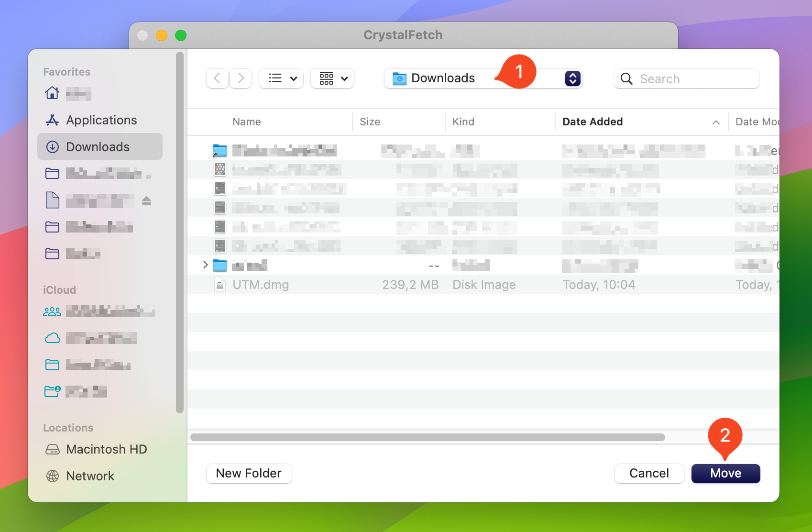Select Network under Locations
This screenshot has height=532, width=812.
(x=100, y=476)
